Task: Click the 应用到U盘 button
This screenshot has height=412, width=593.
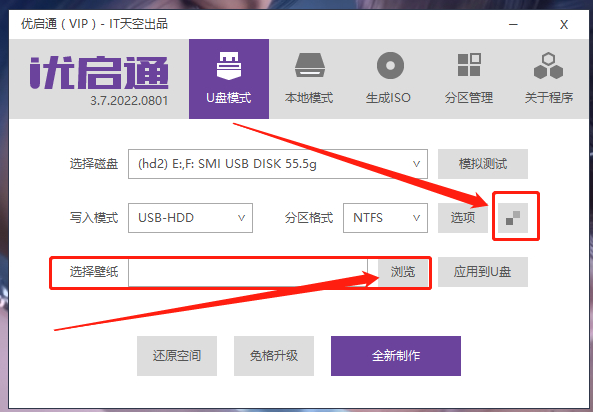Action: click(x=483, y=272)
